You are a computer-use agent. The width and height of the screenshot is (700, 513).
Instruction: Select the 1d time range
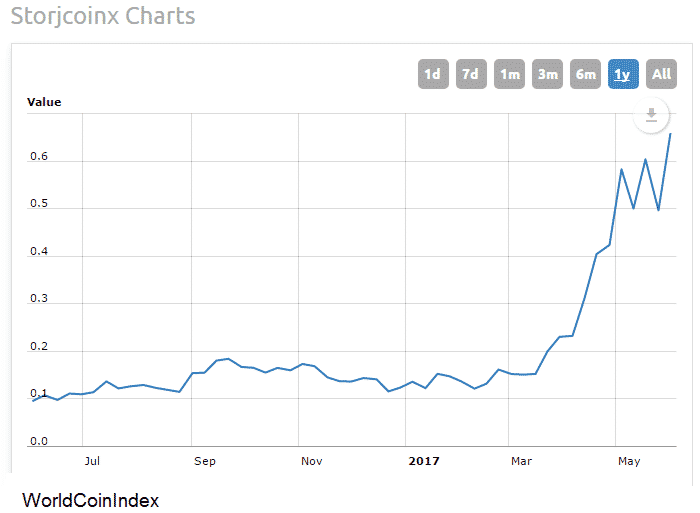(x=433, y=74)
